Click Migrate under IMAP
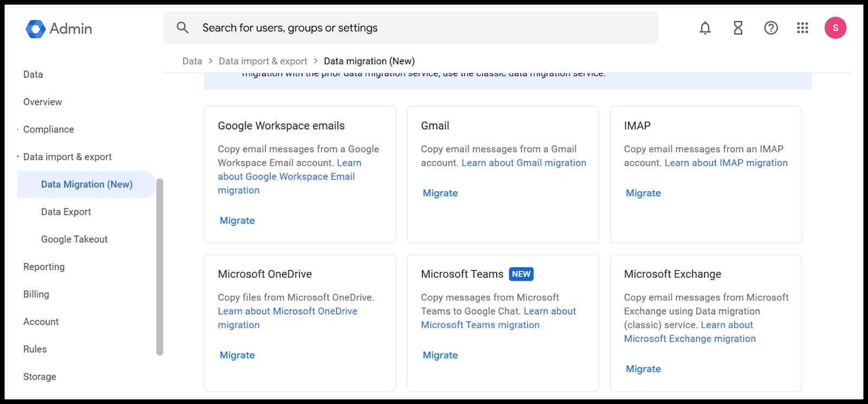The image size is (868, 404). (643, 193)
